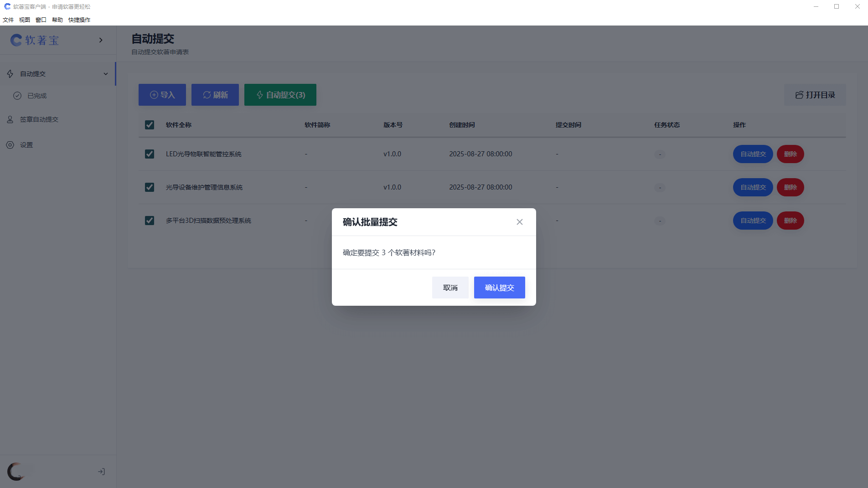Image resolution: width=868 pixels, height=488 pixels.
Task: Click 取消 to cancel the submission
Action: [450, 288]
